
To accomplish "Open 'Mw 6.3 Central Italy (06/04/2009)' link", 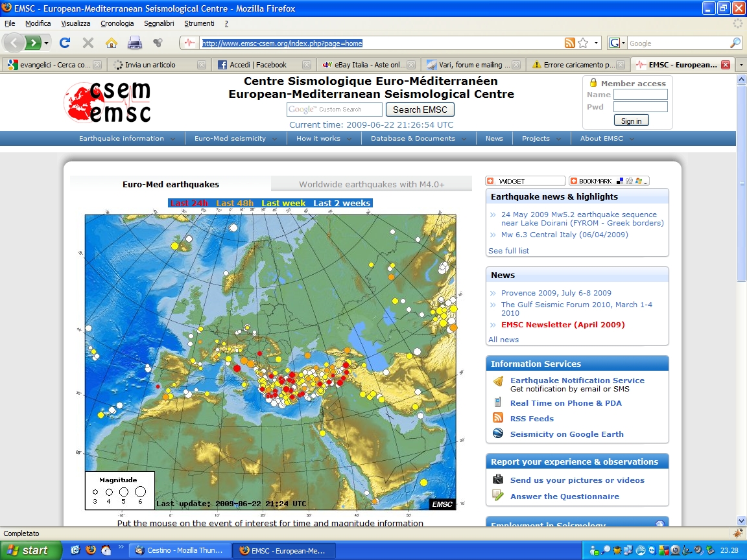I will [565, 235].
